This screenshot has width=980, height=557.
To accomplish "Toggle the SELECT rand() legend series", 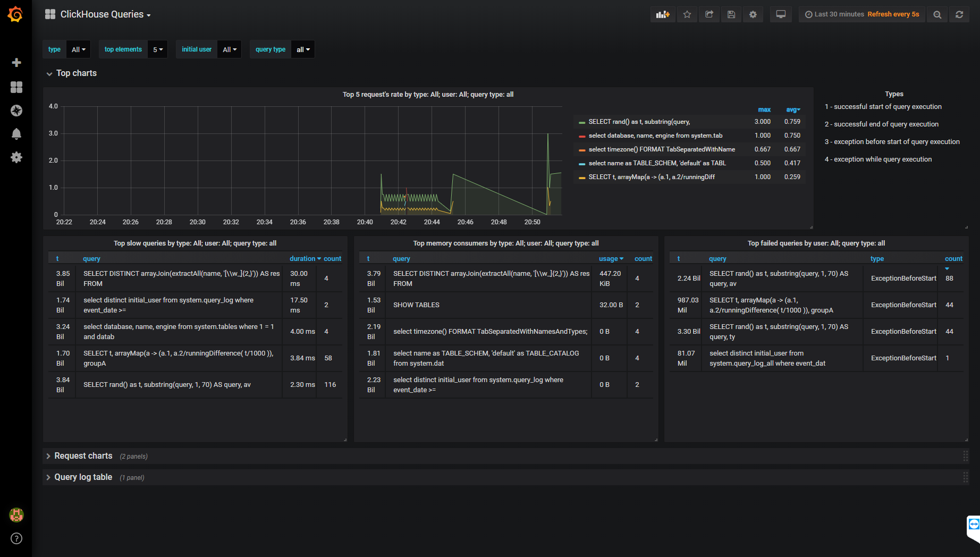I will [x=639, y=122].
